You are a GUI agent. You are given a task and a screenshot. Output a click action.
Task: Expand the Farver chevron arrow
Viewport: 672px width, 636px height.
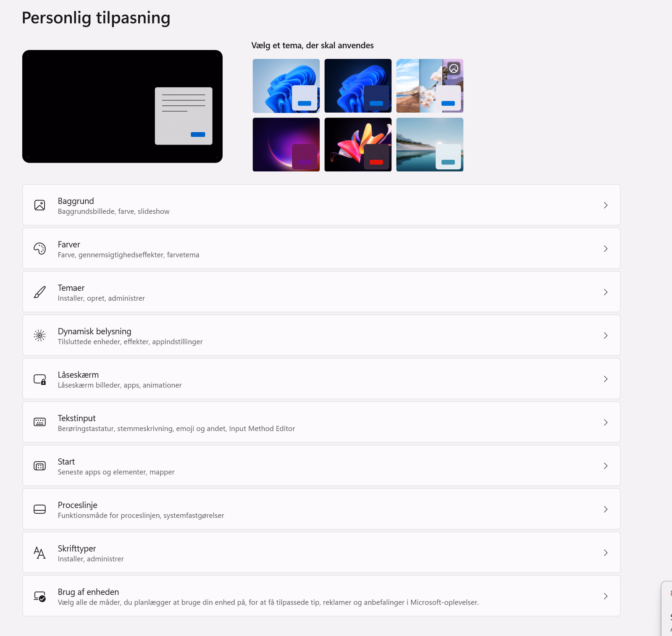click(605, 249)
